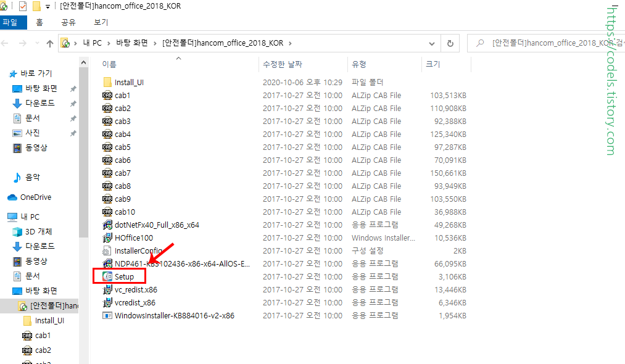Select the WindowsInstaller-KB884016-v2-x86 icon

pyautogui.click(x=107, y=315)
